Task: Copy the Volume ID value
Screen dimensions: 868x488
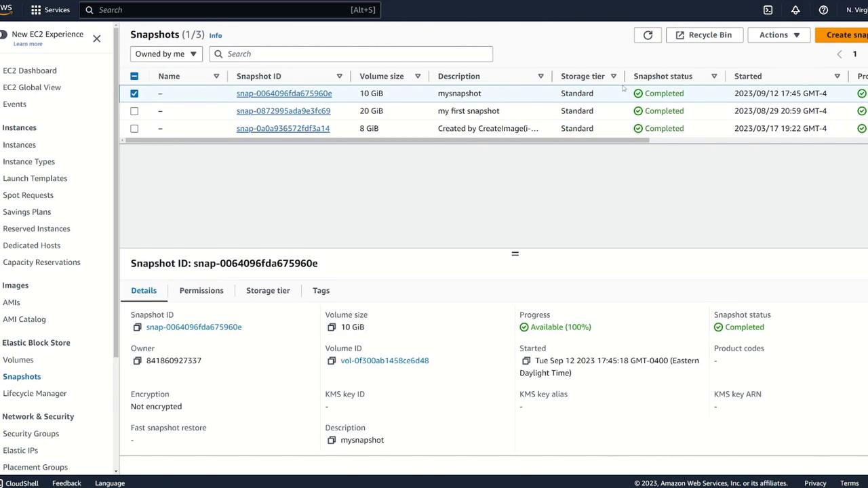Action: coord(332,361)
